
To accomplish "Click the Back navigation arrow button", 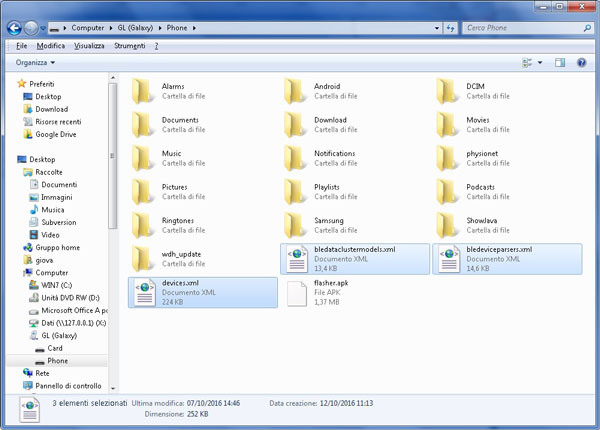I will 14,27.
